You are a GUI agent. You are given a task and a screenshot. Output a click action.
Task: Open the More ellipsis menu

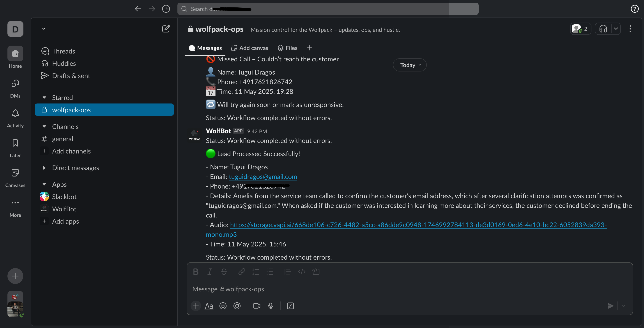coord(15,208)
